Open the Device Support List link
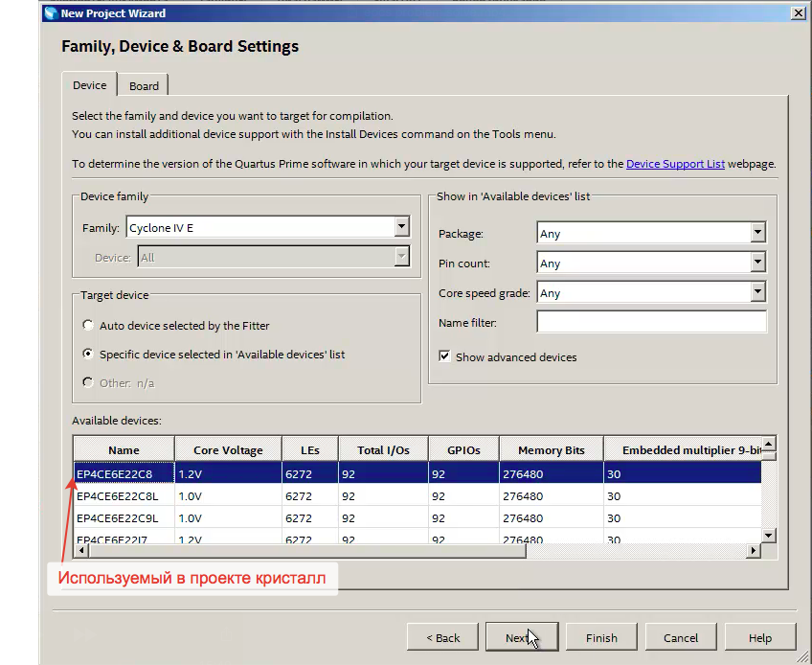812x665 pixels. [675, 164]
